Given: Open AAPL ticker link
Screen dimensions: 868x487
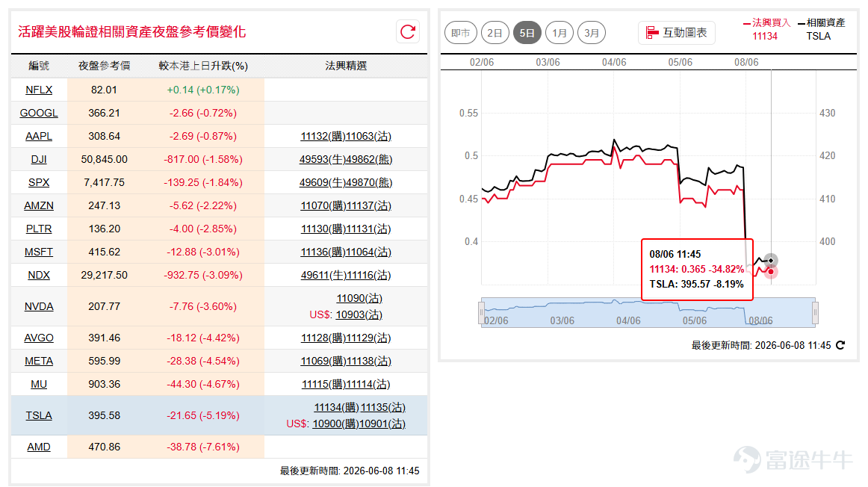Looking at the screenshot, I should [39, 136].
